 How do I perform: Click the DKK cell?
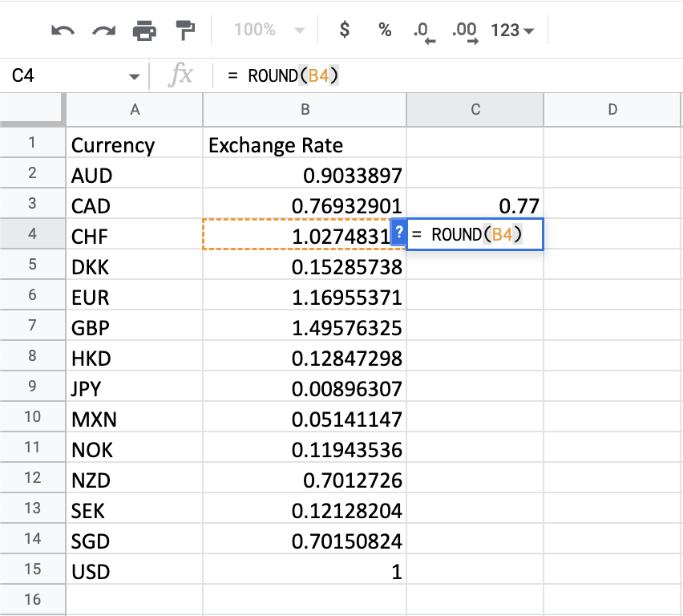(x=135, y=265)
